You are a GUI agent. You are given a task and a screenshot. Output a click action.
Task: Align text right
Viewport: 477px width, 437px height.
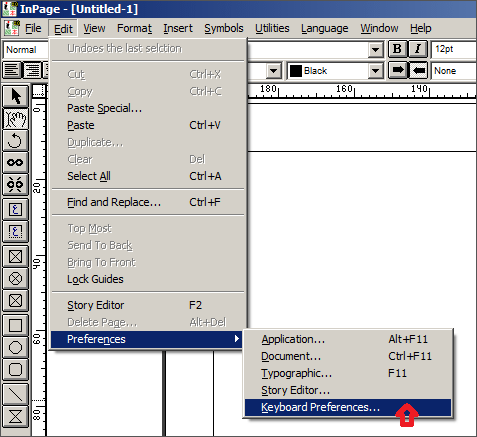click(32, 70)
